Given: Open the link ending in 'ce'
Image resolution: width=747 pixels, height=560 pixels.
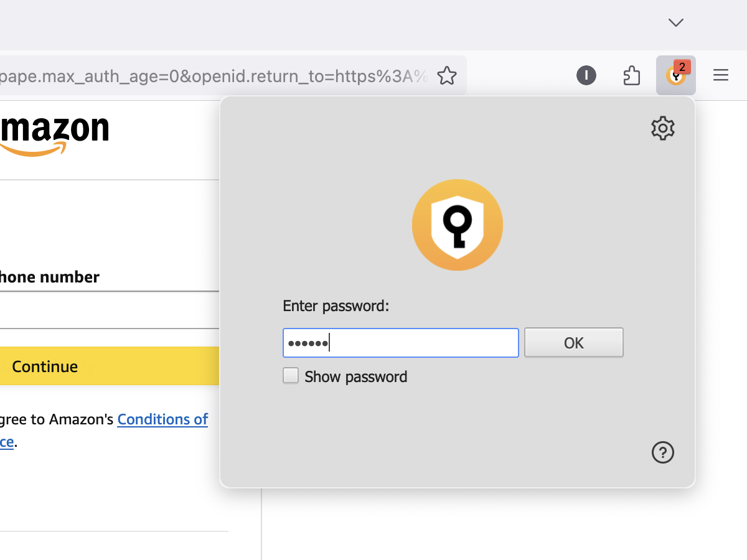Looking at the screenshot, I should coord(7,442).
